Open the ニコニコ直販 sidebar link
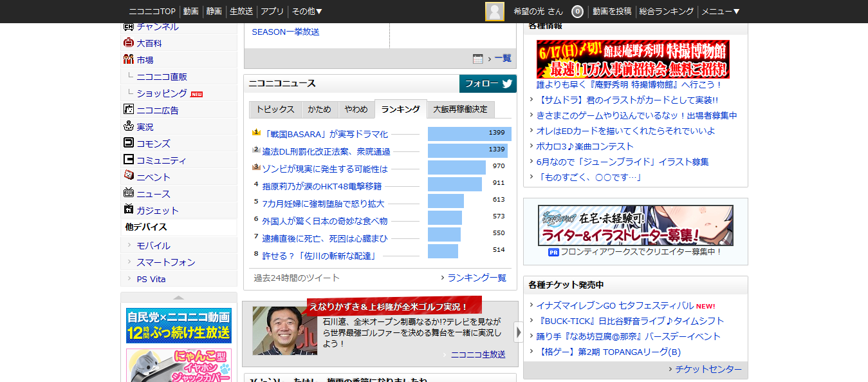The height and width of the screenshot is (382, 868). click(162, 77)
